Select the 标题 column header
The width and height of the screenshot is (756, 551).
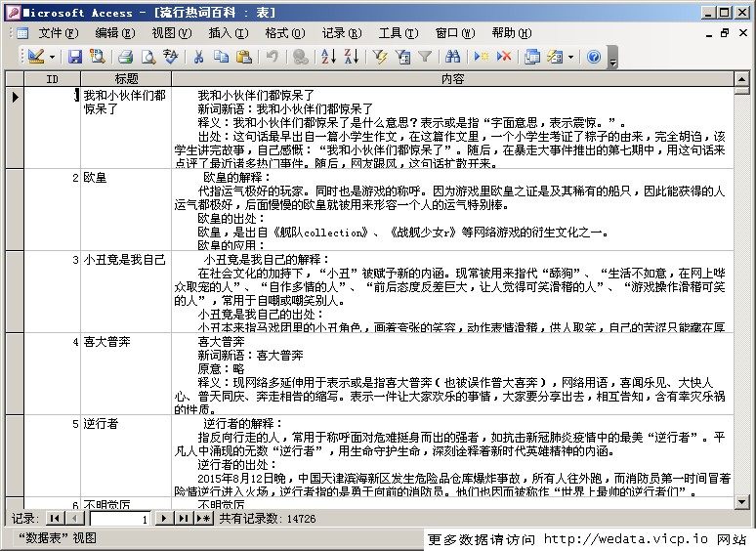[126, 78]
